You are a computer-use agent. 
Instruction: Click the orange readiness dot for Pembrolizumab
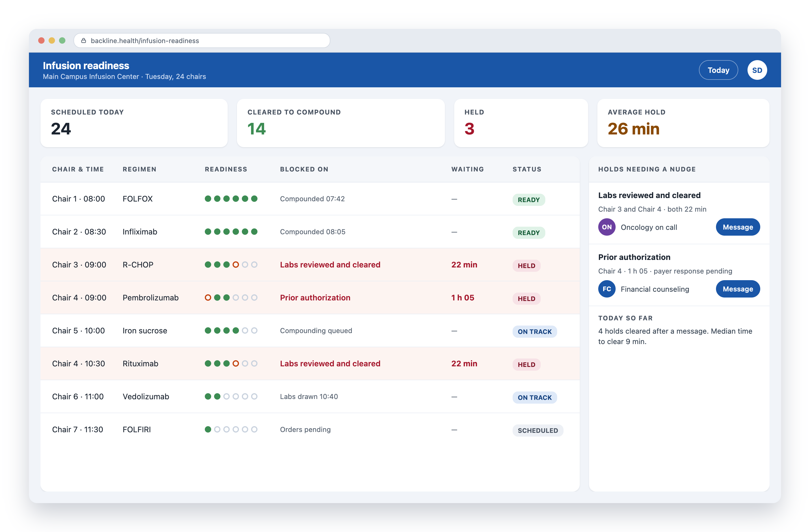point(208,298)
